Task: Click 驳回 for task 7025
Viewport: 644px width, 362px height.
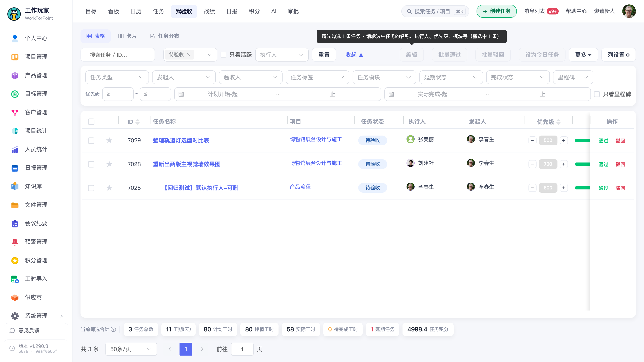Action: (x=620, y=188)
